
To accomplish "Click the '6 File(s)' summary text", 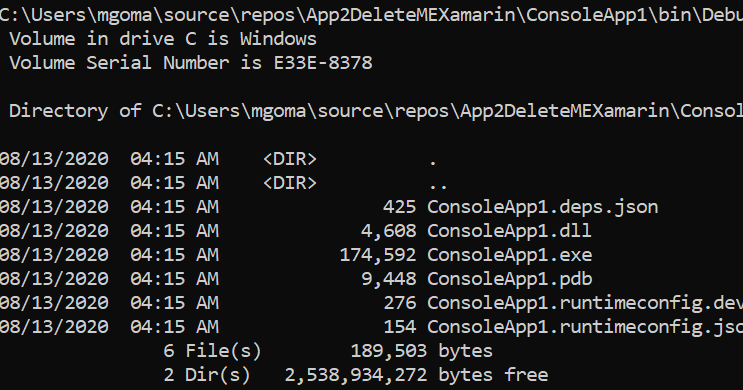I will [x=212, y=351].
